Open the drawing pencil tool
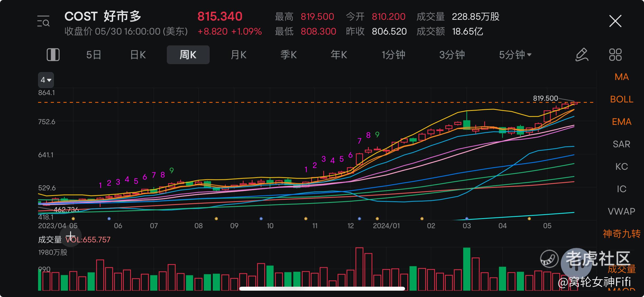The width and height of the screenshot is (644, 297). coord(582,55)
